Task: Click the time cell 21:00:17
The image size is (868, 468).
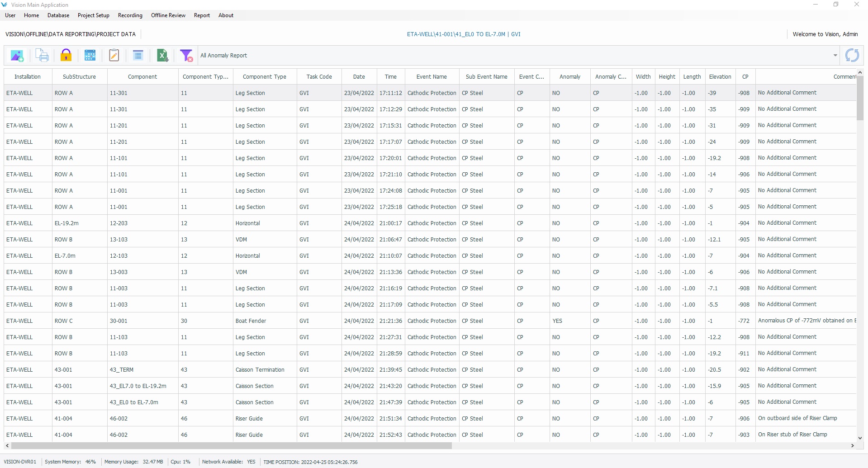Action: pos(391,223)
